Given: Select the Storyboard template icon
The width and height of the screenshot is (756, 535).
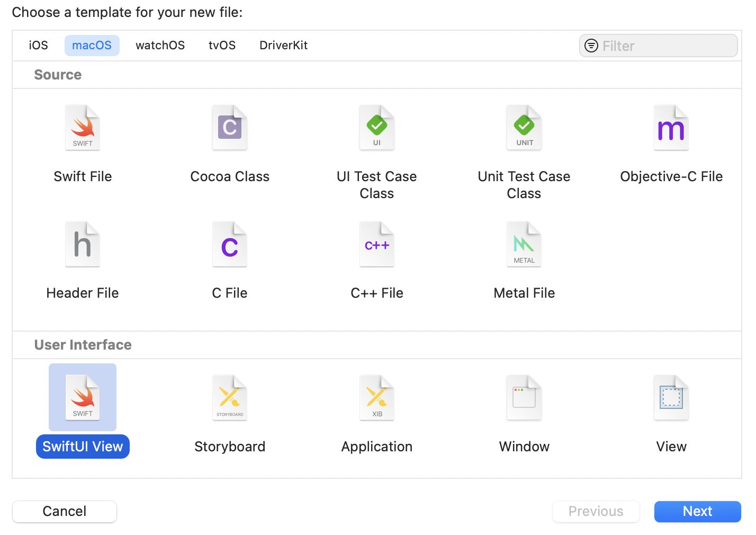Looking at the screenshot, I should coord(230,398).
